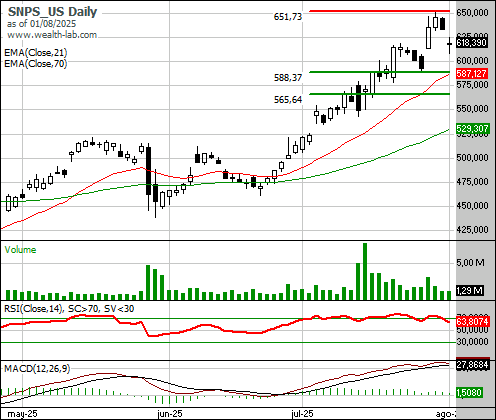Screen dimensions: 496x420
Task: Click the SNPS_US Daily chart title
Action: pos(52,12)
